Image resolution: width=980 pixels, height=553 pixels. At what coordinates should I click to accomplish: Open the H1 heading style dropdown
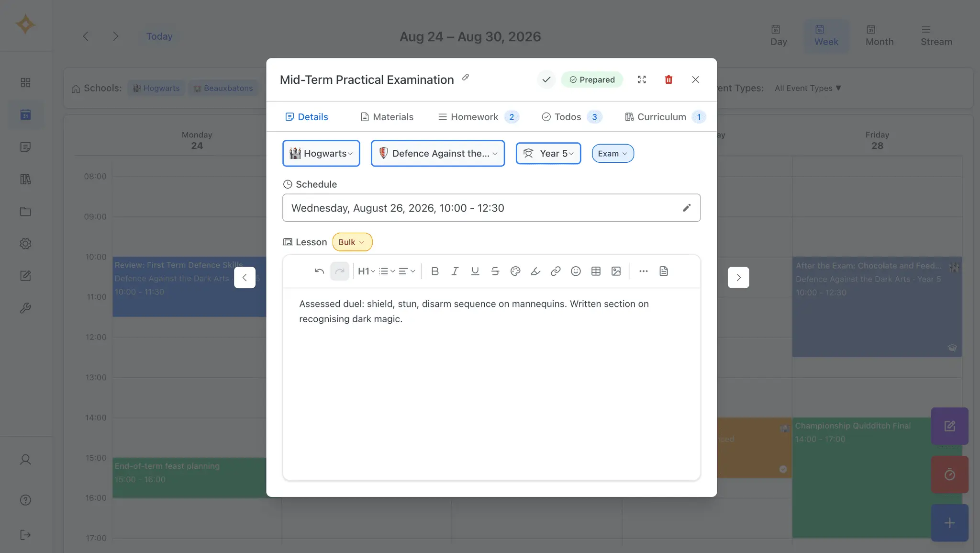pyautogui.click(x=367, y=271)
